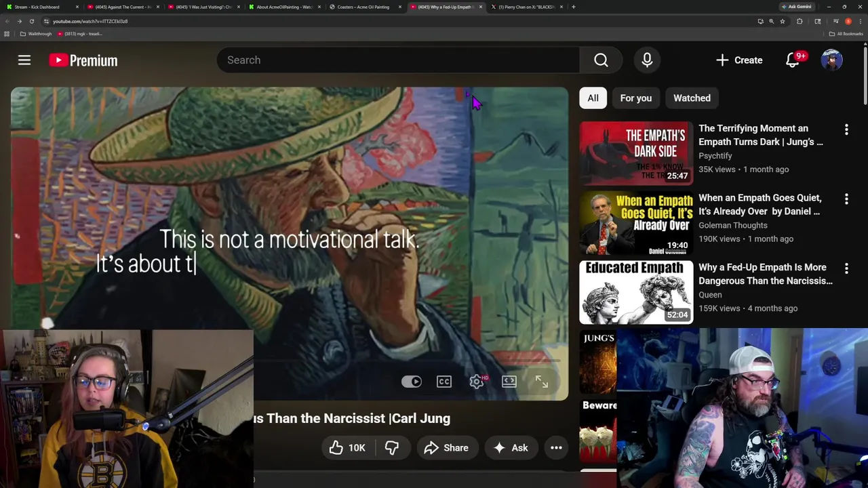This screenshot has width=868, height=488.
Task: Go to YouTube Premium home logo
Action: tap(83, 60)
